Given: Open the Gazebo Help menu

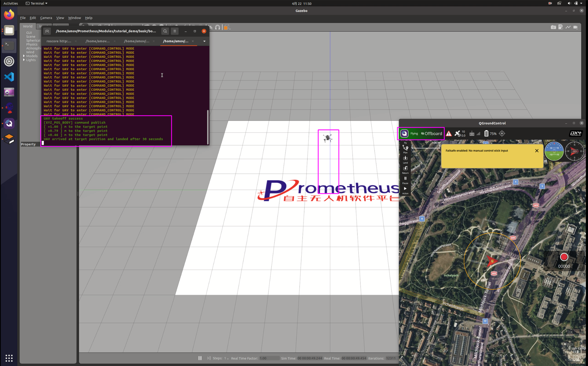Looking at the screenshot, I should tap(89, 18).
